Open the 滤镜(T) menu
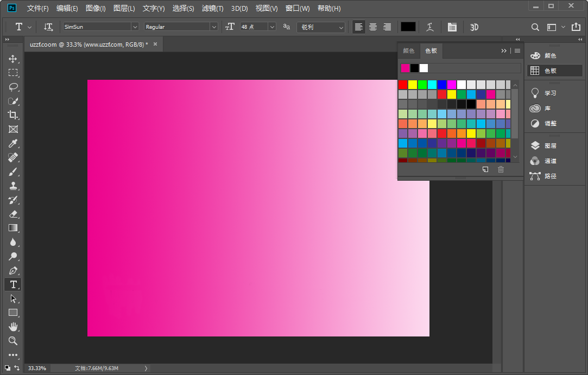The image size is (588, 375). point(212,9)
